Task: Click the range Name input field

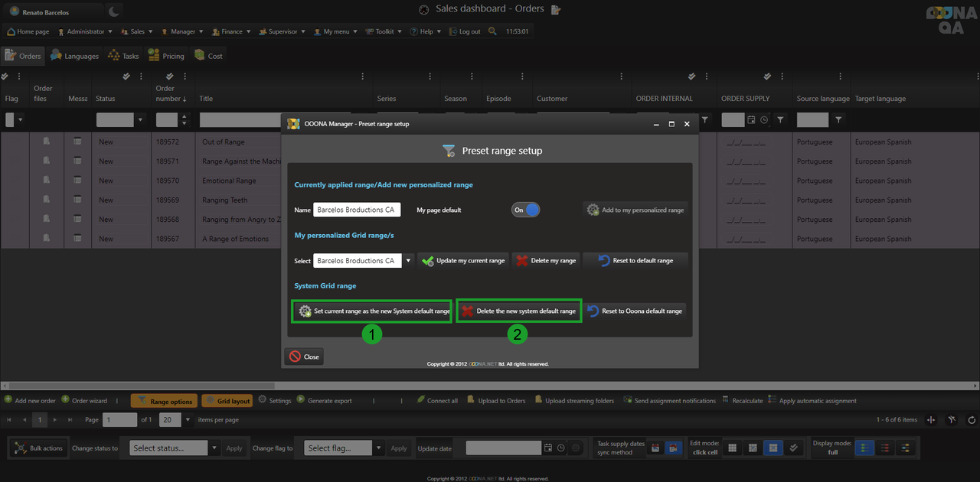Action: click(356, 210)
